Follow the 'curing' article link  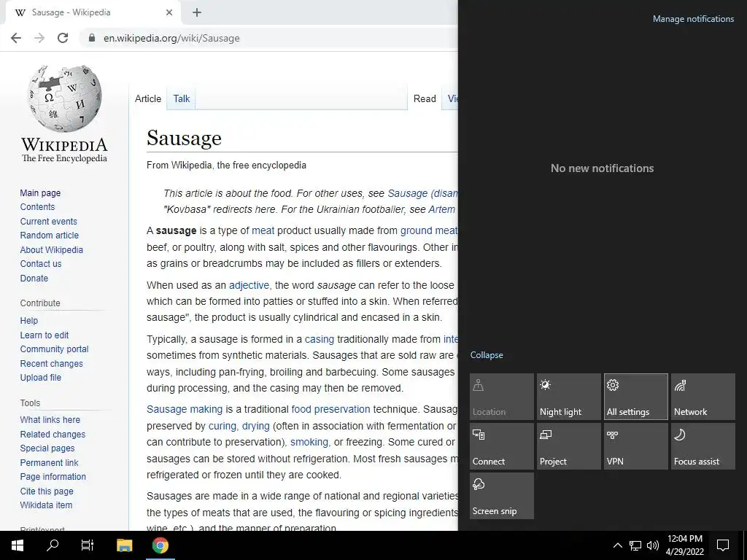tap(222, 426)
